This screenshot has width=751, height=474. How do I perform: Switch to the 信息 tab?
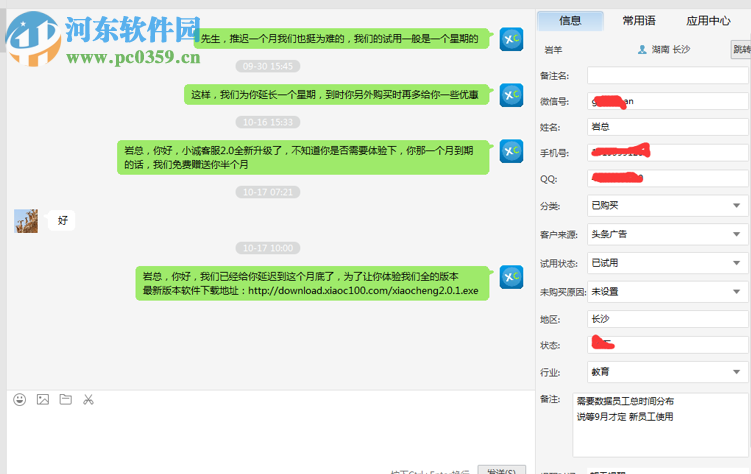point(570,21)
